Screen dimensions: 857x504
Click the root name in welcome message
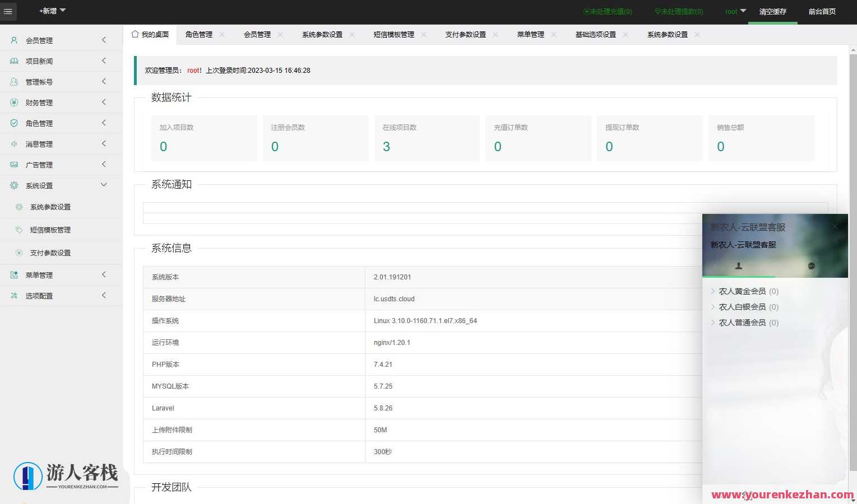coord(193,71)
